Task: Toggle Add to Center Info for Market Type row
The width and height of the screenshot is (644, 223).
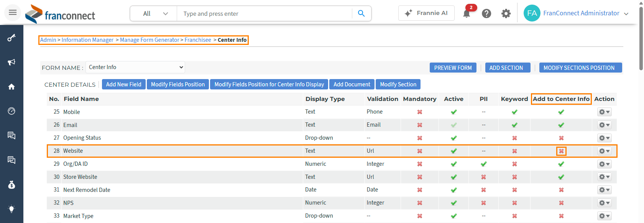Action: [561, 216]
